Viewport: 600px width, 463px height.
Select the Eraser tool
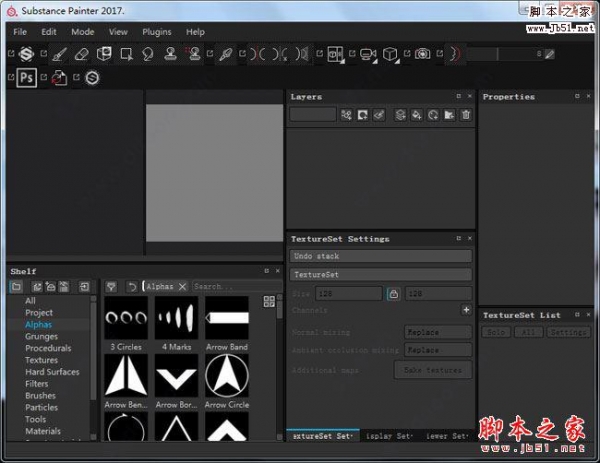[x=82, y=54]
